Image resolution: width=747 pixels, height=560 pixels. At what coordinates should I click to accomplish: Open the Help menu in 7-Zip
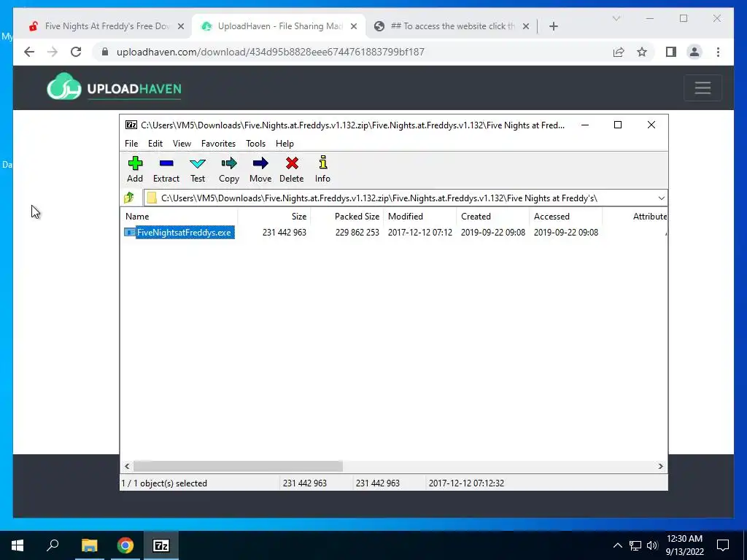pos(285,144)
